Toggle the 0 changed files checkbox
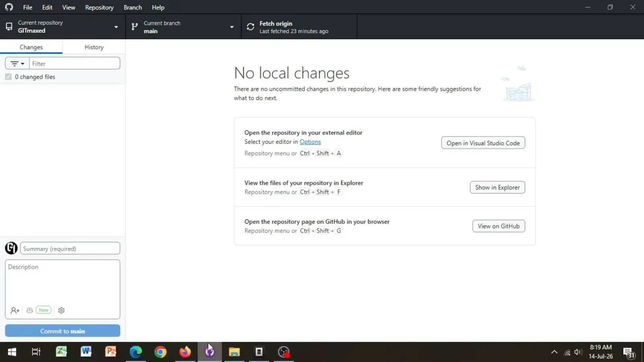This screenshot has width=644, height=362. tap(8, 76)
